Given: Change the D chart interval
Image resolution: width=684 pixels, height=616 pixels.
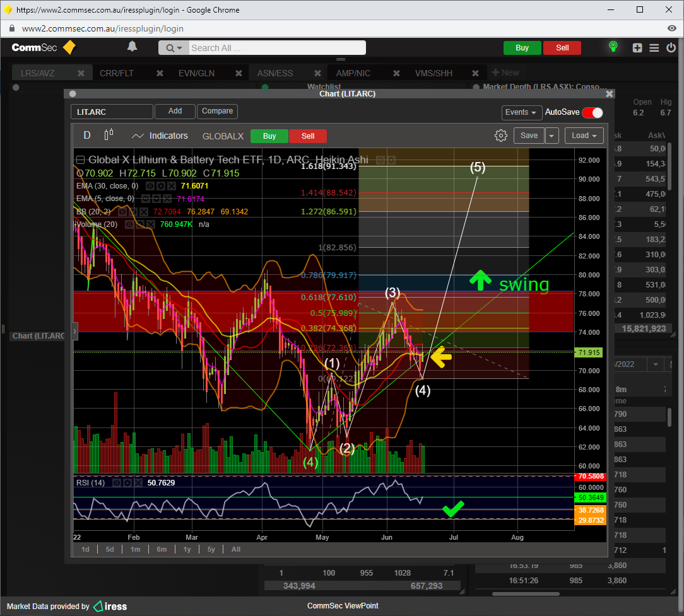Looking at the screenshot, I should (87, 135).
